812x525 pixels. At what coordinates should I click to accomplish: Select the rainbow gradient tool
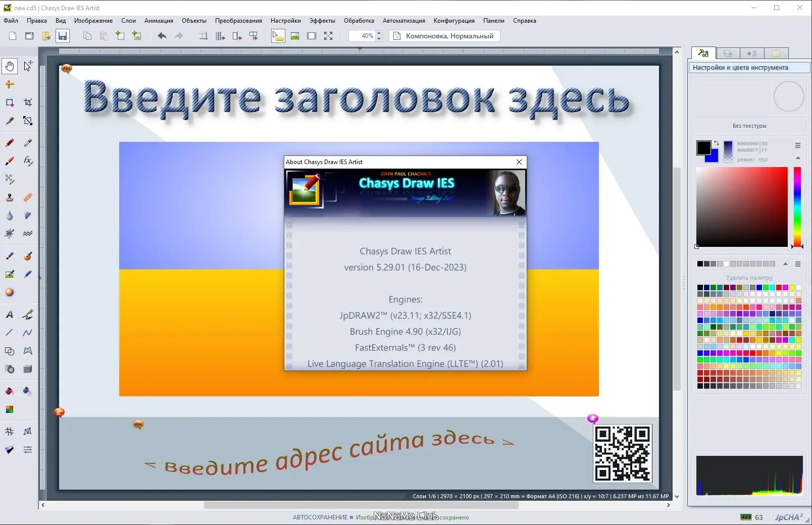[x=10, y=409]
